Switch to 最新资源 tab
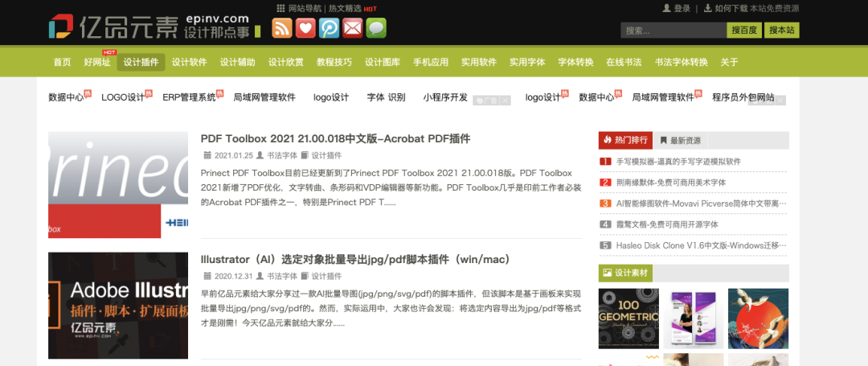The width and height of the screenshot is (868, 366). click(x=681, y=141)
